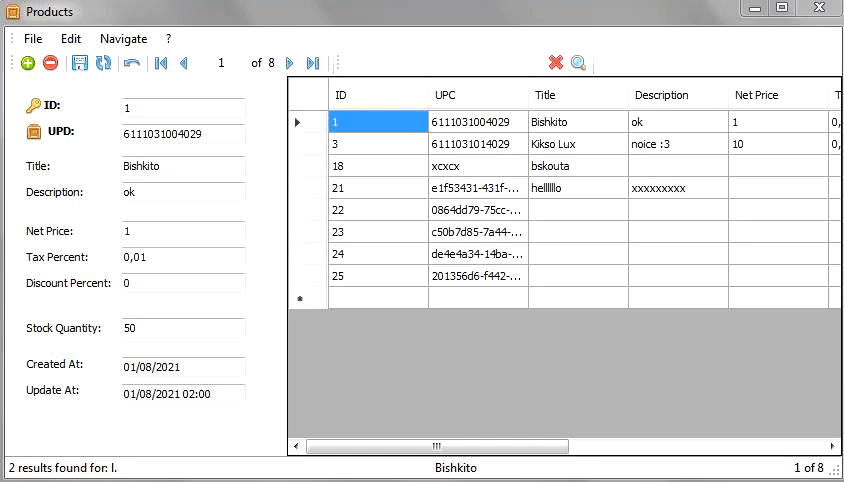The image size is (844, 482).
Task: Click the Stock Quantity field
Action: click(x=182, y=328)
